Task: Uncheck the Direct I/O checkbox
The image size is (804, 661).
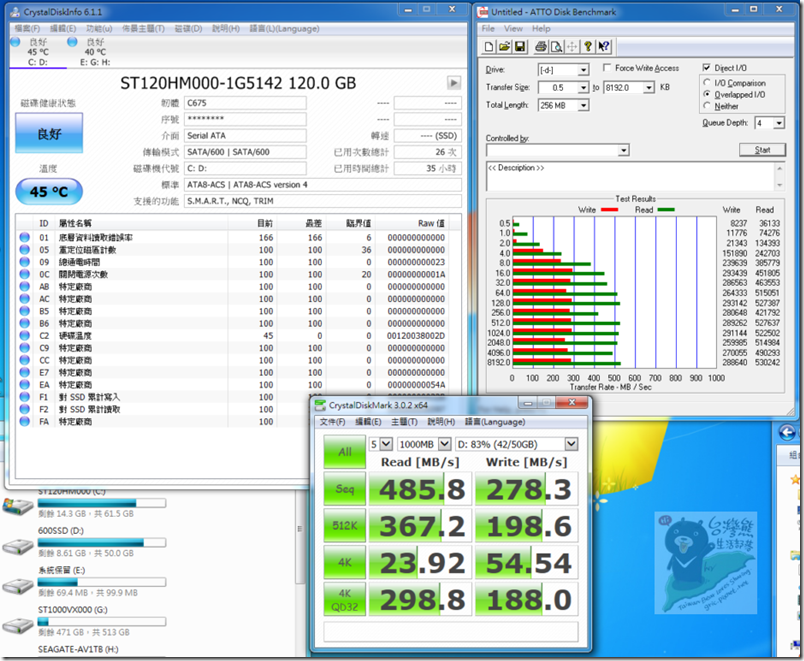Action: pyautogui.click(x=706, y=68)
